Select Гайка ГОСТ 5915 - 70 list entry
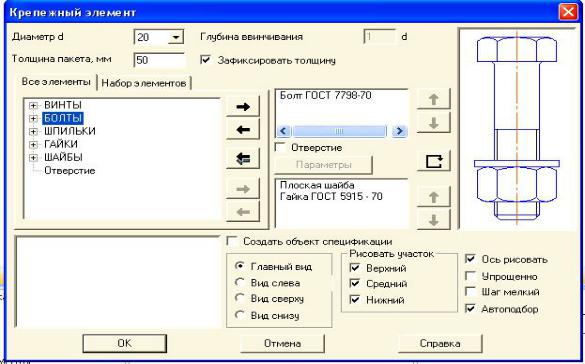This screenshot has height=364, width=585. (x=331, y=197)
